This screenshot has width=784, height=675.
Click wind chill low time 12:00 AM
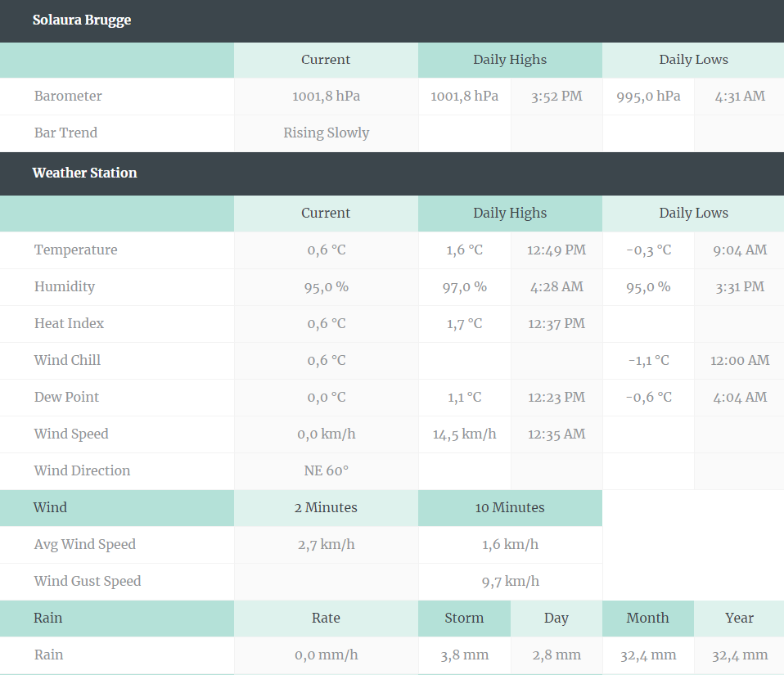point(740,361)
